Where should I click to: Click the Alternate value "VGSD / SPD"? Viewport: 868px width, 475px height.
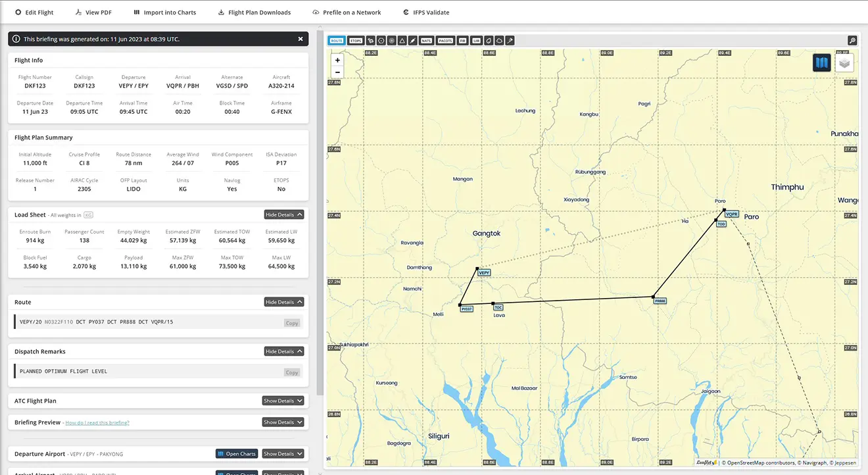[x=232, y=86]
